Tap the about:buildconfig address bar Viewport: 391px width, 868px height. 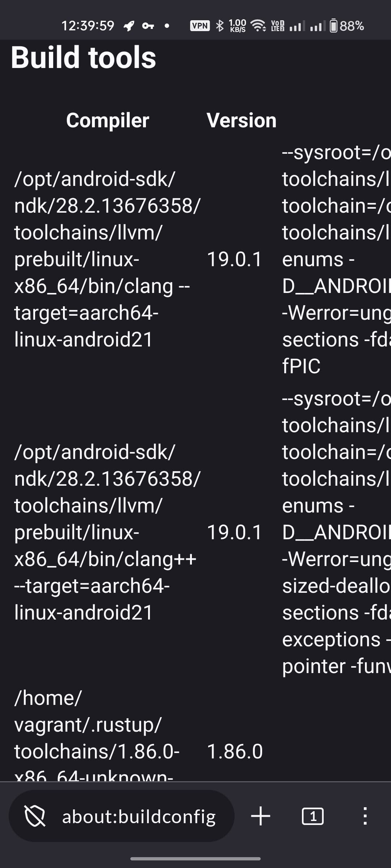coord(139,816)
